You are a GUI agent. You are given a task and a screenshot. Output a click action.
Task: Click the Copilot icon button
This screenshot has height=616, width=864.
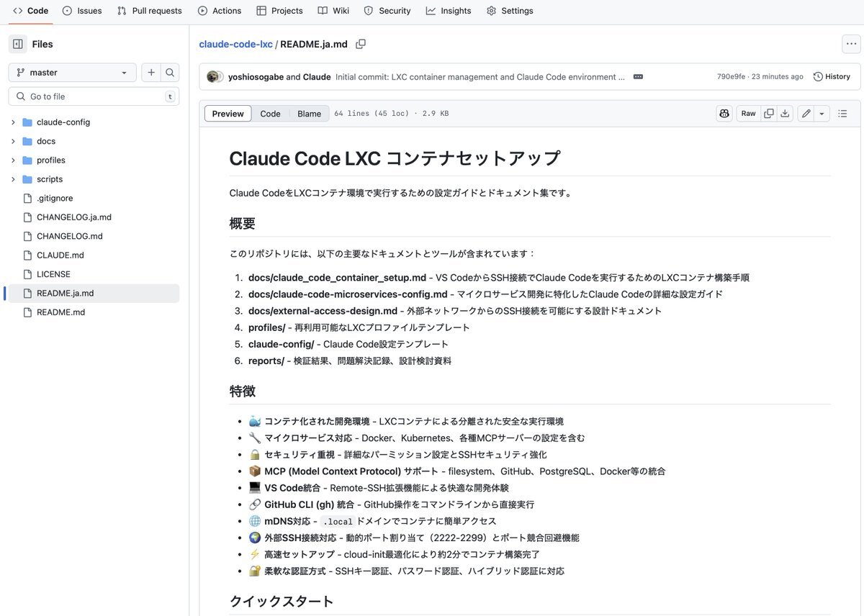coord(724,114)
